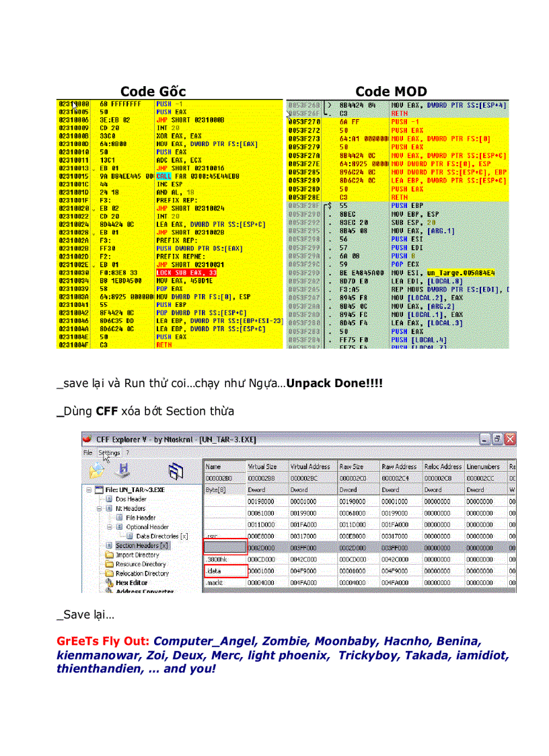Viewport: 549px width, 756px height.
Task: Click the Dos Header icon in the sidebar
Action: pos(110,498)
